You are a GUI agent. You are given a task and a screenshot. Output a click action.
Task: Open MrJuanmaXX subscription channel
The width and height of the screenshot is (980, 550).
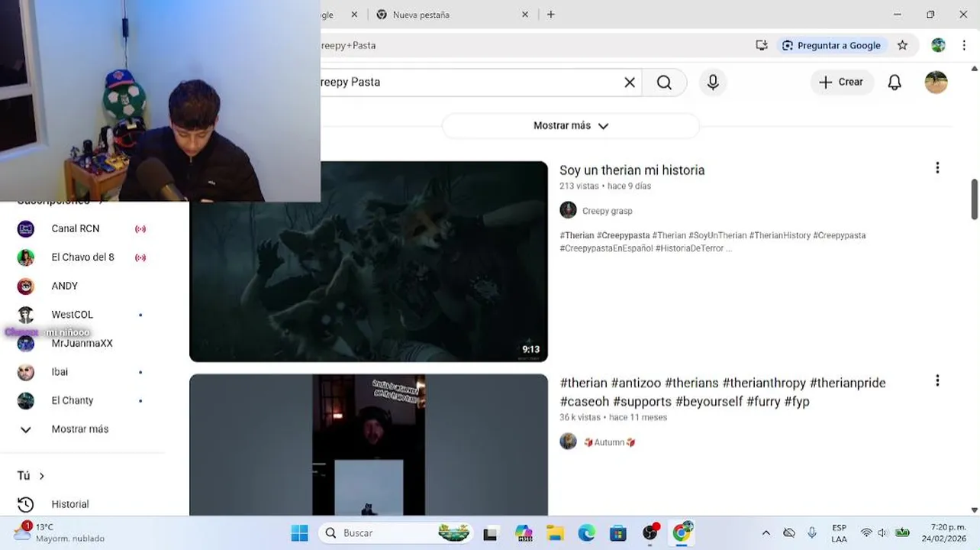pyautogui.click(x=82, y=343)
